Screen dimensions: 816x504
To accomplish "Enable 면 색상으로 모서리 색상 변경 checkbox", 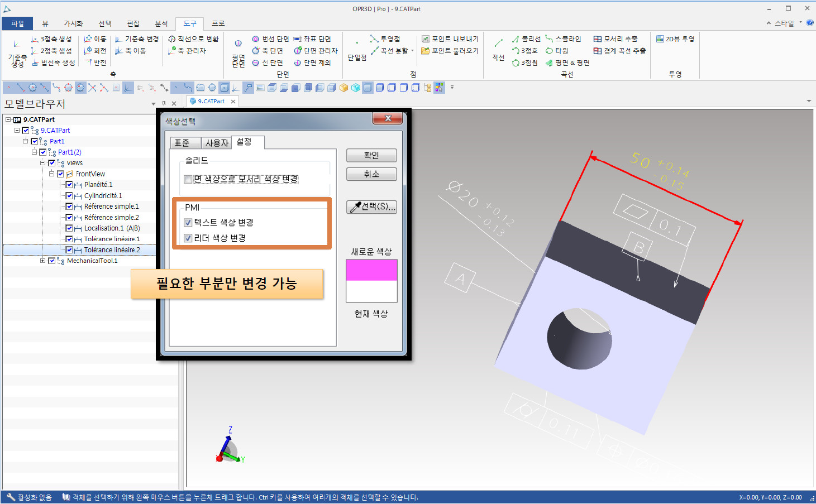I will point(188,179).
